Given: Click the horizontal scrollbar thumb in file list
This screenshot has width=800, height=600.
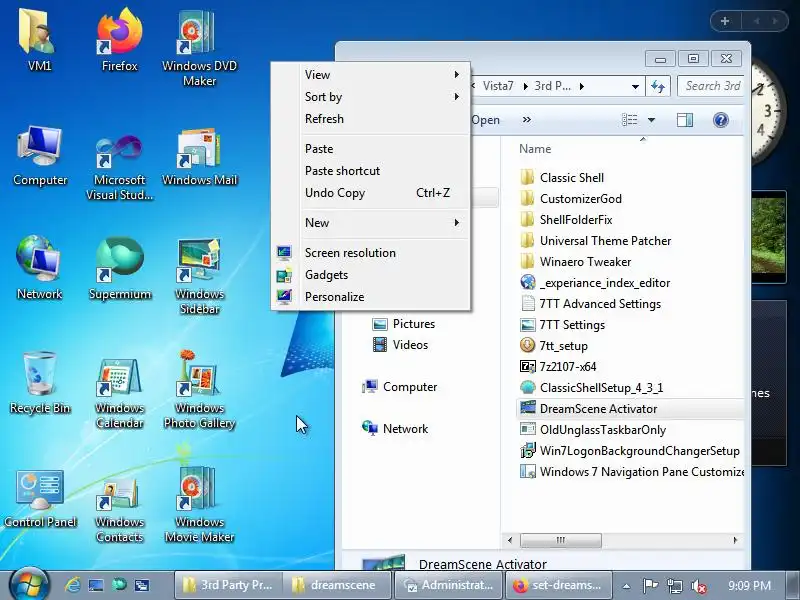Looking at the screenshot, I should (x=561, y=540).
